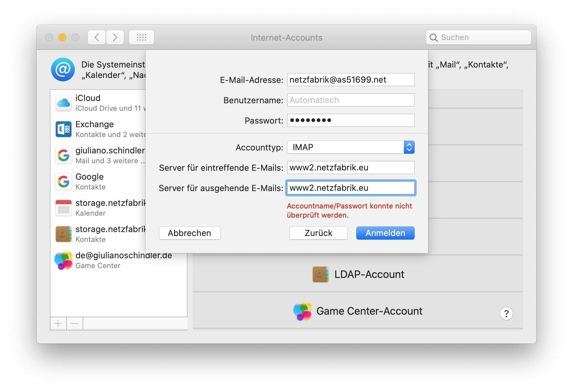Screen dimensions: 573x392
Task: Click into the Passwort input field
Action: (350, 120)
